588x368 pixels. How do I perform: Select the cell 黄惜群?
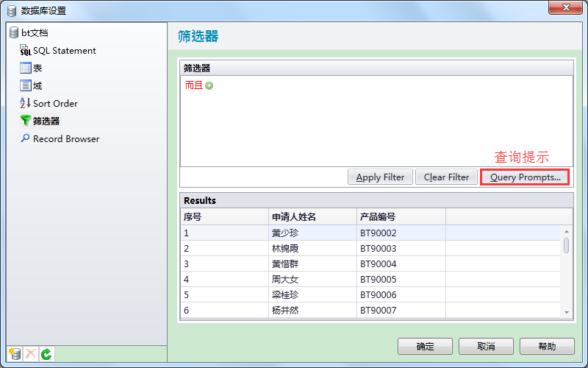click(x=313, y=263)
